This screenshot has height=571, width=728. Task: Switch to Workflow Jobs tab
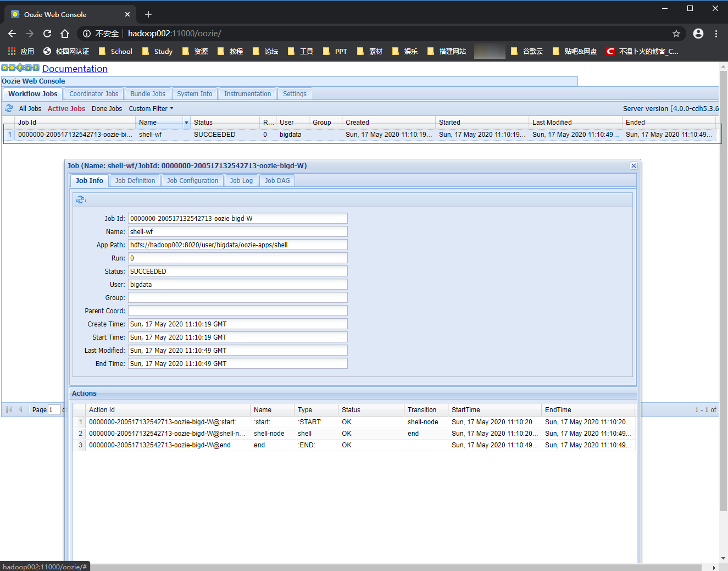pos(32,94)
